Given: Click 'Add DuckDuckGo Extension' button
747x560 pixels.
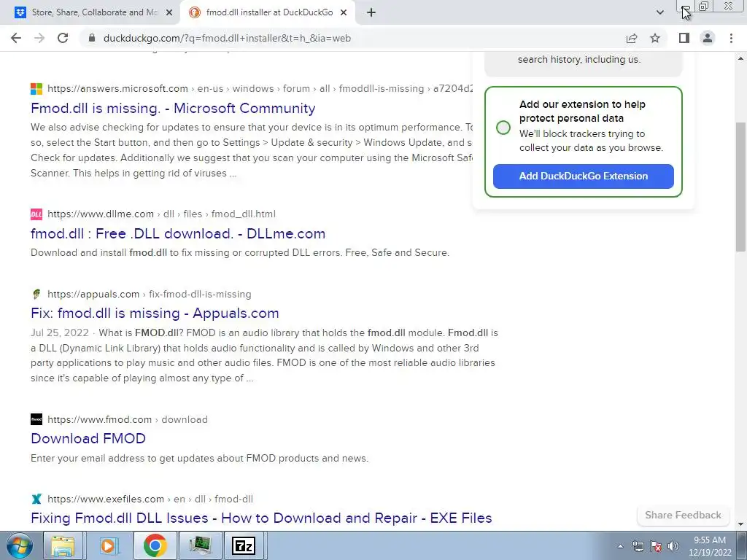Looking at the screenshot, I should click(x=583, y=176).
